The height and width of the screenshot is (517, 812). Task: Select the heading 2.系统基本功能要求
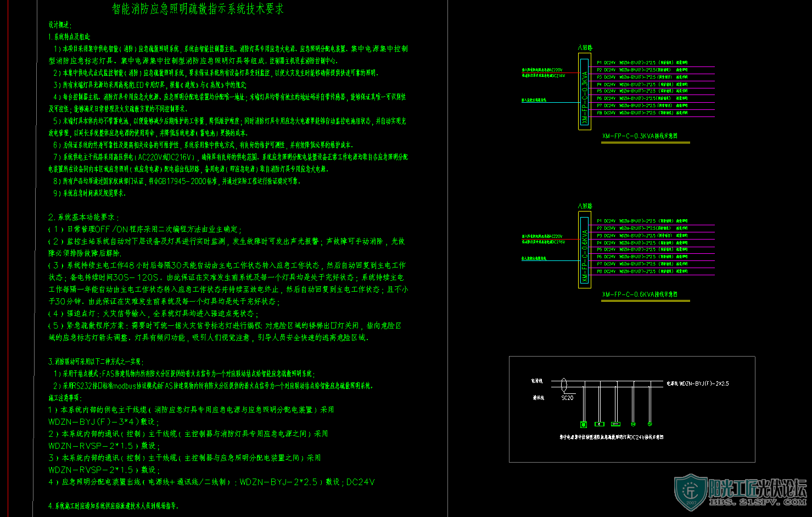(83, 217)
